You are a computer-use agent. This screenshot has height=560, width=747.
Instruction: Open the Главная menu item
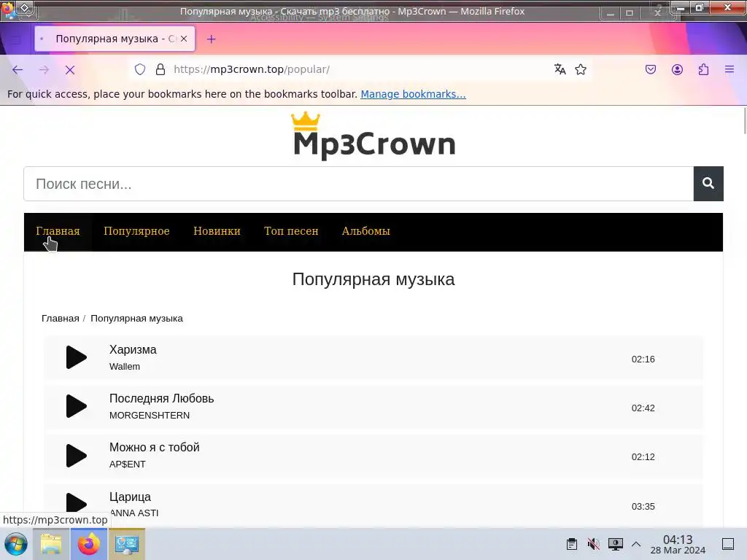(58, 231)
